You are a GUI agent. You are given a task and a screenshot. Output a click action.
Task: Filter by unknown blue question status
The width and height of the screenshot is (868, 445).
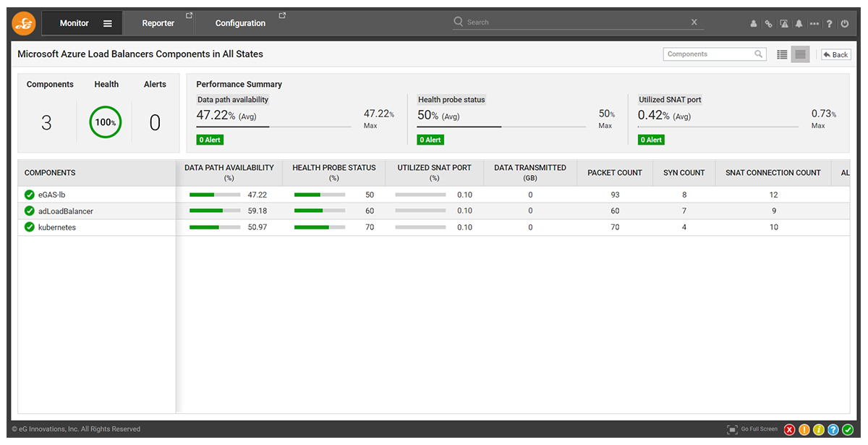[x=833, y=430]
